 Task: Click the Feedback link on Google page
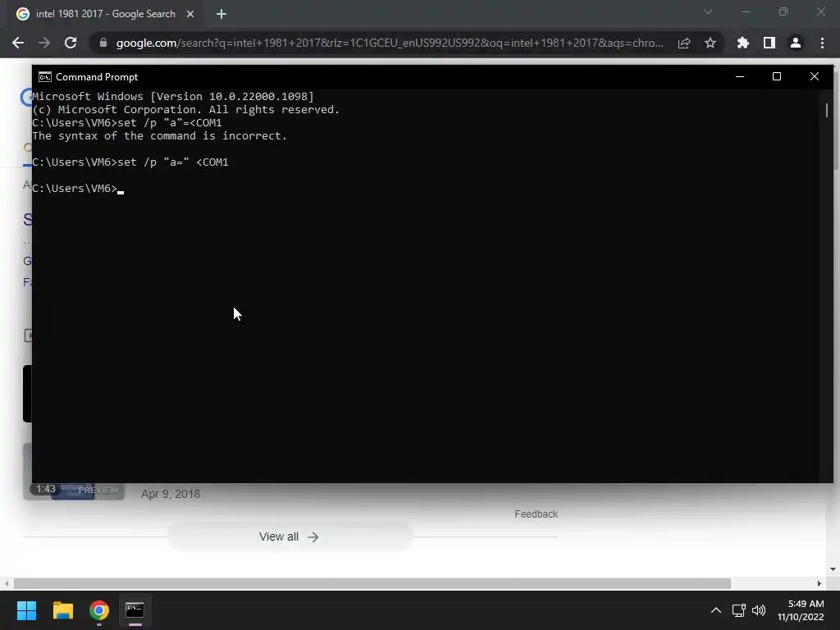click(536, 514)
